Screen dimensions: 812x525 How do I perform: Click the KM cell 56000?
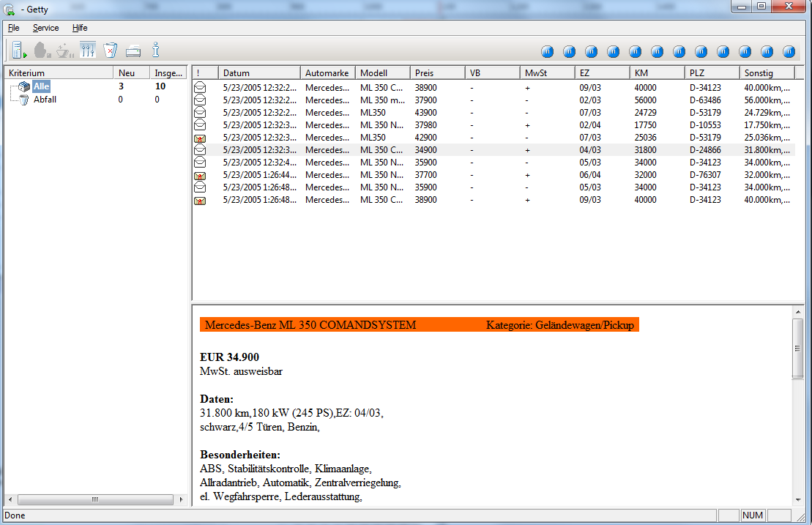pos(645,100)
